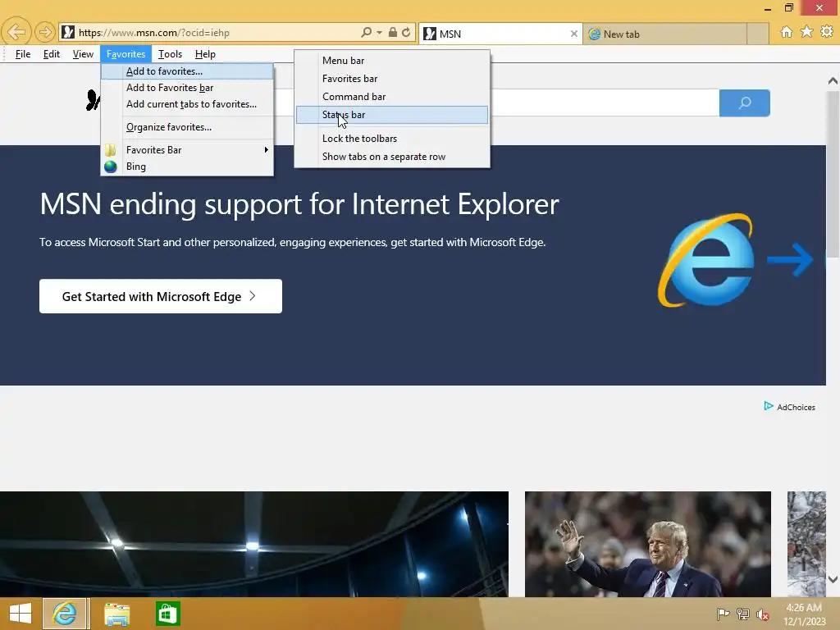Open the snowy trees news thumbnail
Screen dimensions: 840x630
(x=806, y=544)
